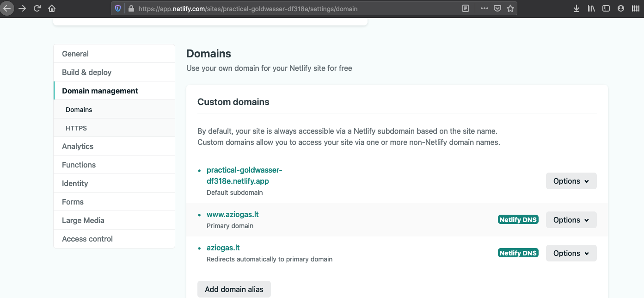Open the Firefox account profile icon
Screen dimensions: 644x298
tap(620, 8)
